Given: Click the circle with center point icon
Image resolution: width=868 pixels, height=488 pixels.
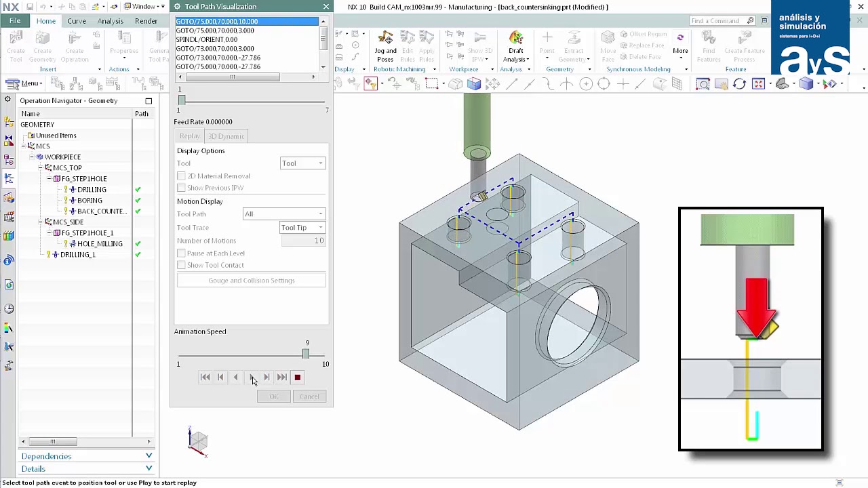Looking at the screenshot, I should point(586,84).
